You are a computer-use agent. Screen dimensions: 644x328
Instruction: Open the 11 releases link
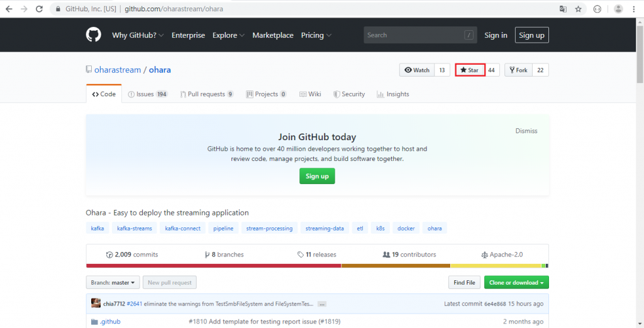(x=317, y=254)
